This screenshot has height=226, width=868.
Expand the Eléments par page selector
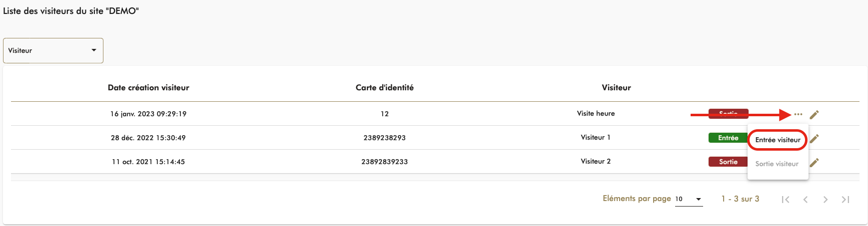[x=689, y=199]
